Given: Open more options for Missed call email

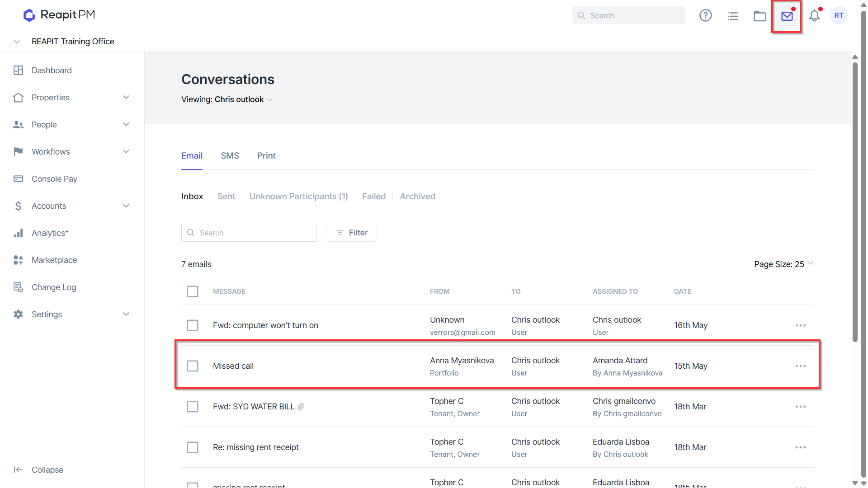Looking at the screenshot, I should pyautogui.click(x=801, y=366).
